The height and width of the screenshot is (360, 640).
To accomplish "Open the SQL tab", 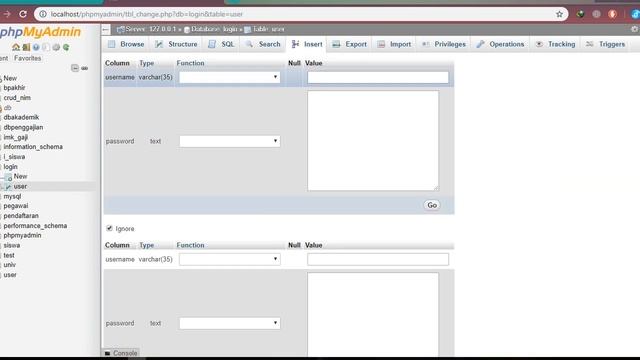I will 221,44.
